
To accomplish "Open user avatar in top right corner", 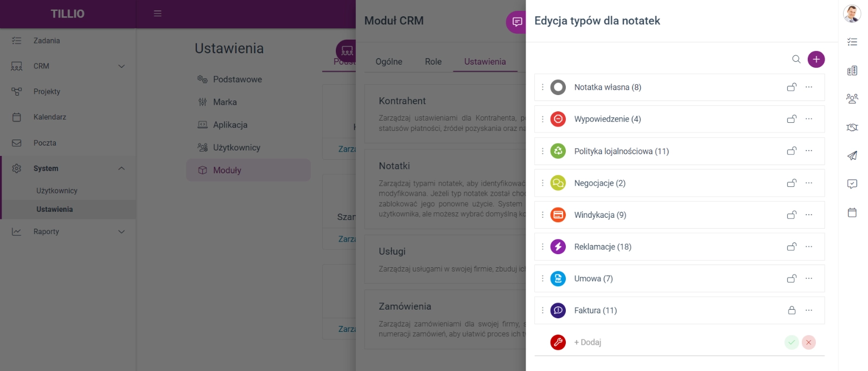I will (852, 14).
